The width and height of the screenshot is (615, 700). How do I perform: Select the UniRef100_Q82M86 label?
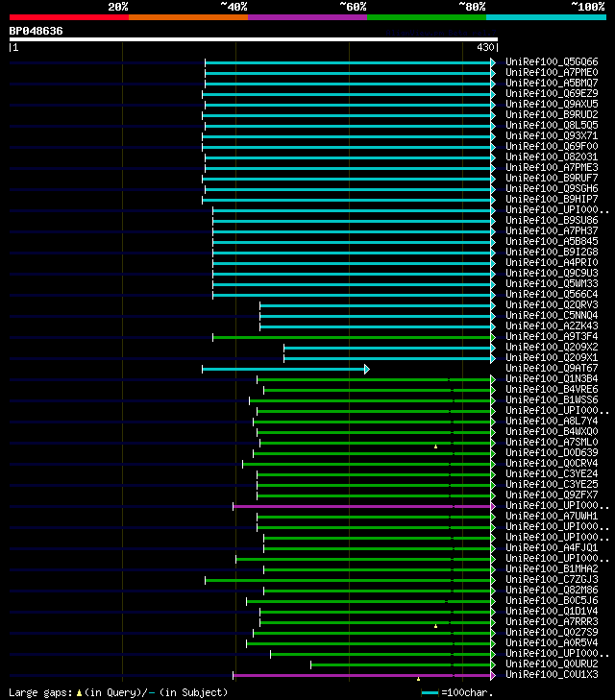pyautogui.click(x=552, y=591)
